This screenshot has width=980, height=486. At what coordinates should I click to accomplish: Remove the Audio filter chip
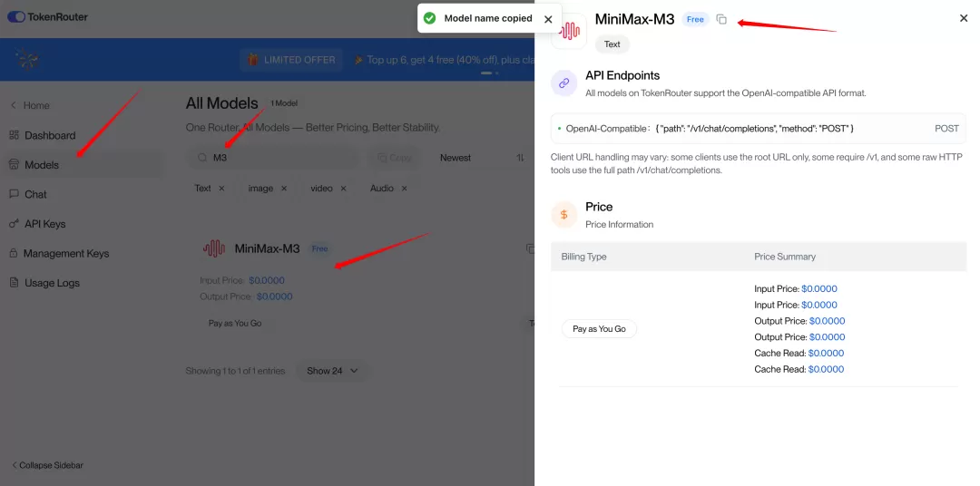point(405,188)
